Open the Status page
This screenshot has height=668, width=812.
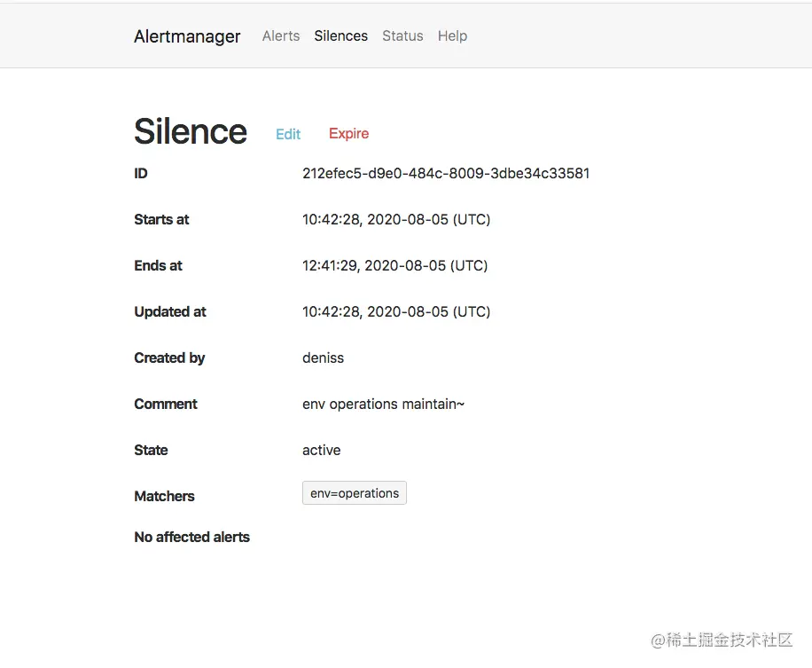coord(402,35)
